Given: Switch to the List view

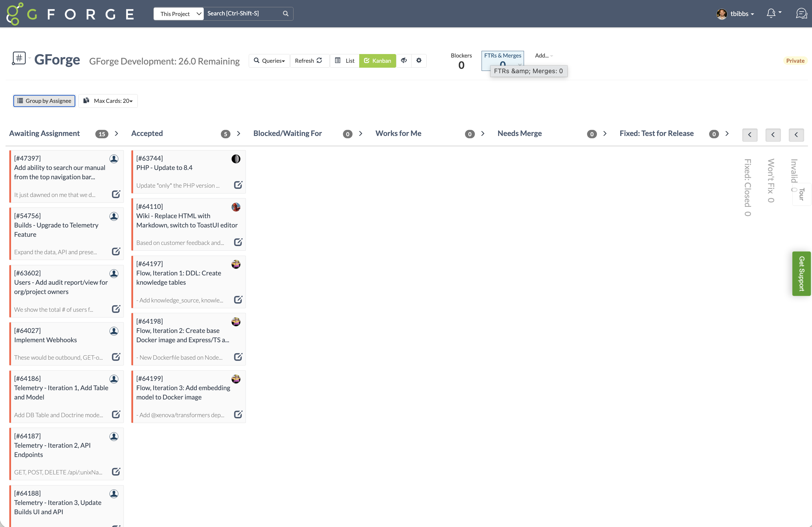Looking at the screenshot, I should [x=345, y=61].
